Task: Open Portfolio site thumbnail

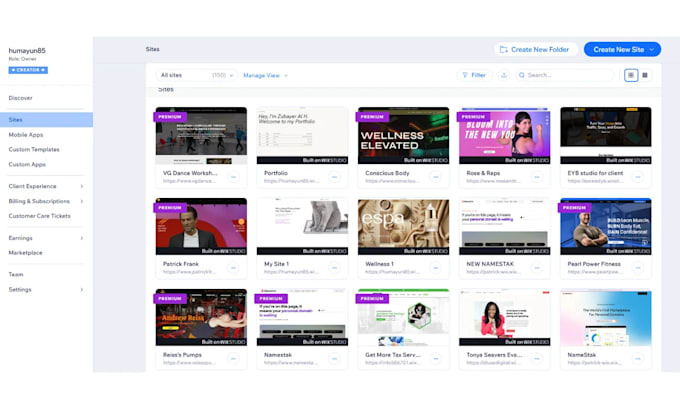Action: coord(302,136)
